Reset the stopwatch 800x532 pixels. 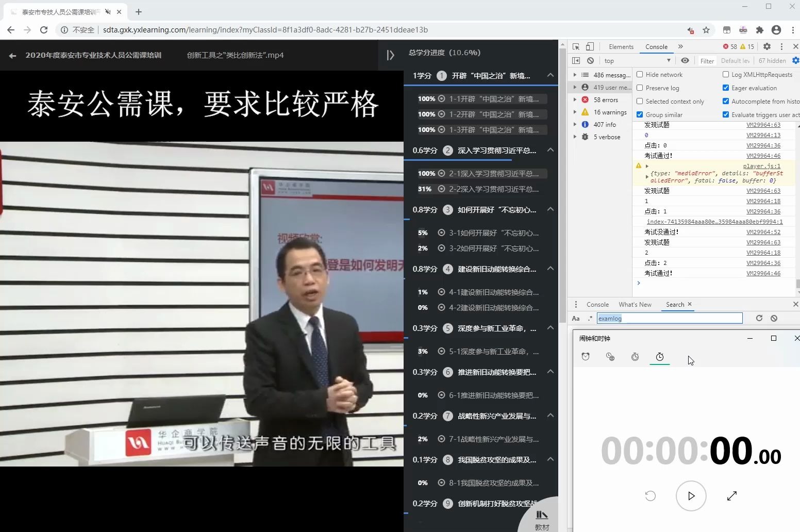click(651, 496)
